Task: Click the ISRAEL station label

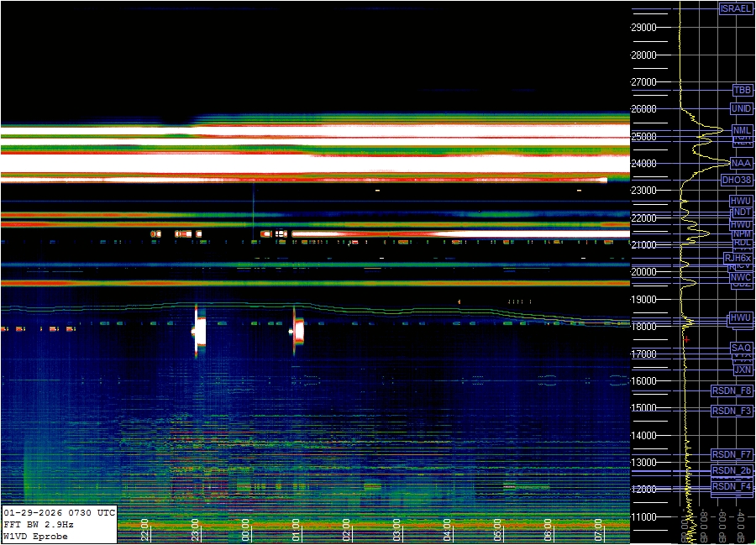Action: pos(736,9)
